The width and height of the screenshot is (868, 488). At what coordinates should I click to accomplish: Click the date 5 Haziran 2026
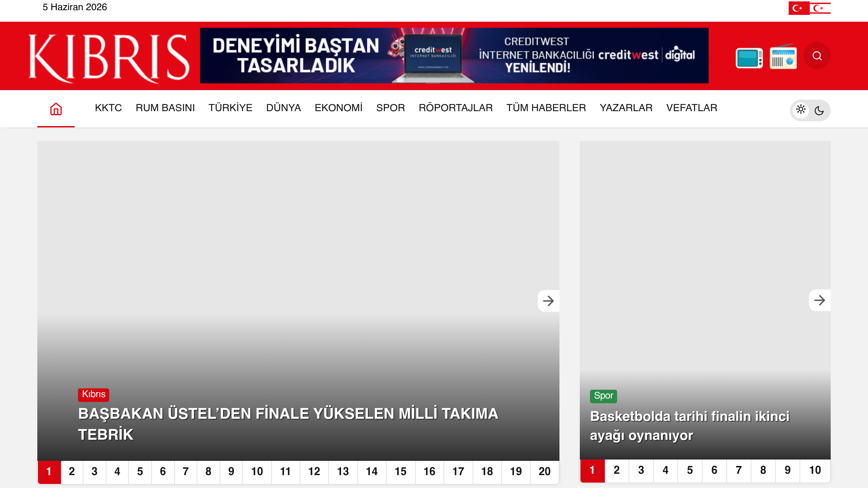click(x=75, y=7)
